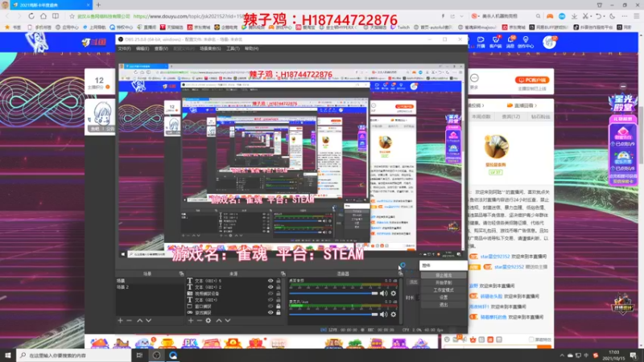Click 开始录制 button in OBS controls

pyautogui.click(x=444, y=283)
